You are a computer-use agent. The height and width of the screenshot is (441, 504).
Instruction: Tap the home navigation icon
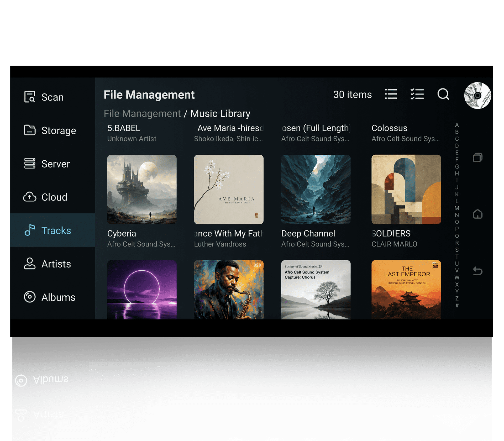click(x=478, y=214)
